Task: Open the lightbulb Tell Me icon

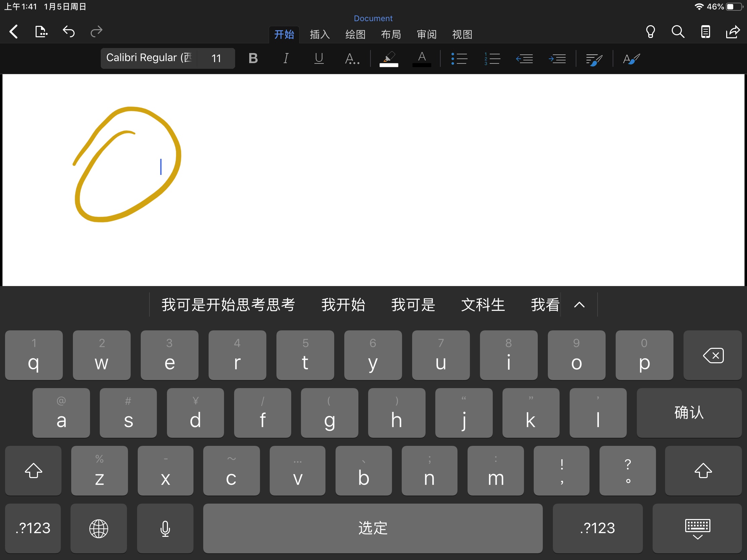Action: [x=650, y=32]
